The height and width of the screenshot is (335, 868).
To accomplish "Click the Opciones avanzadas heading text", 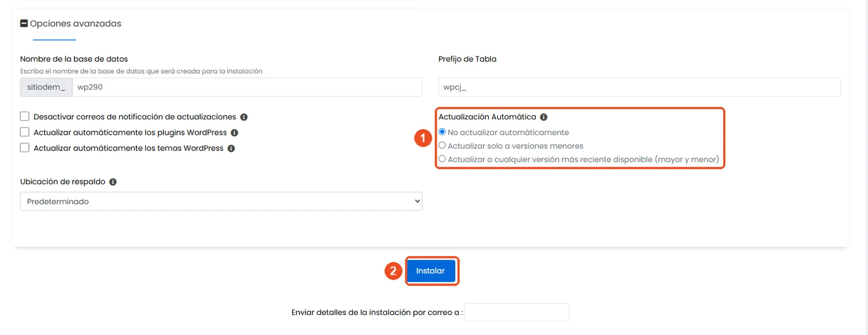I will pyautogui.click(x=75, y=23).
